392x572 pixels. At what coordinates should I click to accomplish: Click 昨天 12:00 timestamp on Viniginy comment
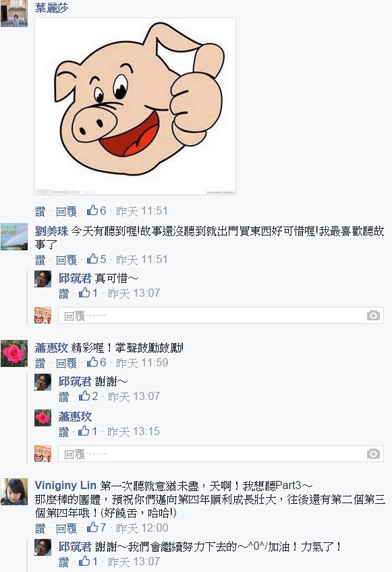tap(142, 528)
